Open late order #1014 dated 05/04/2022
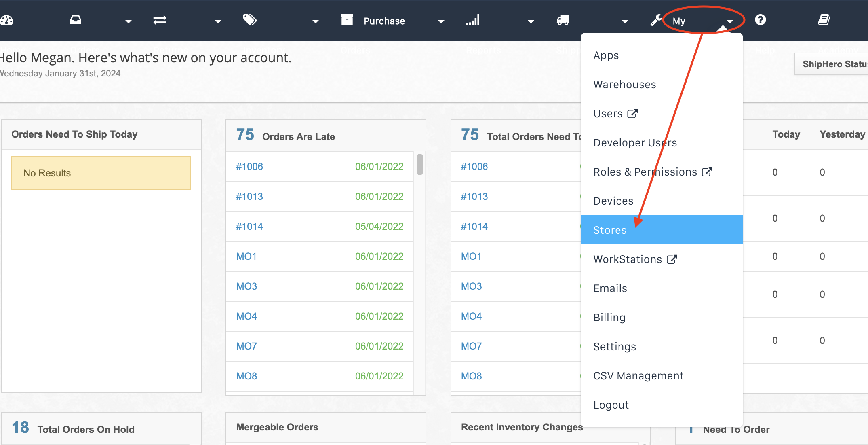This screenshot has height=445, width=868. tap(250, 226)
